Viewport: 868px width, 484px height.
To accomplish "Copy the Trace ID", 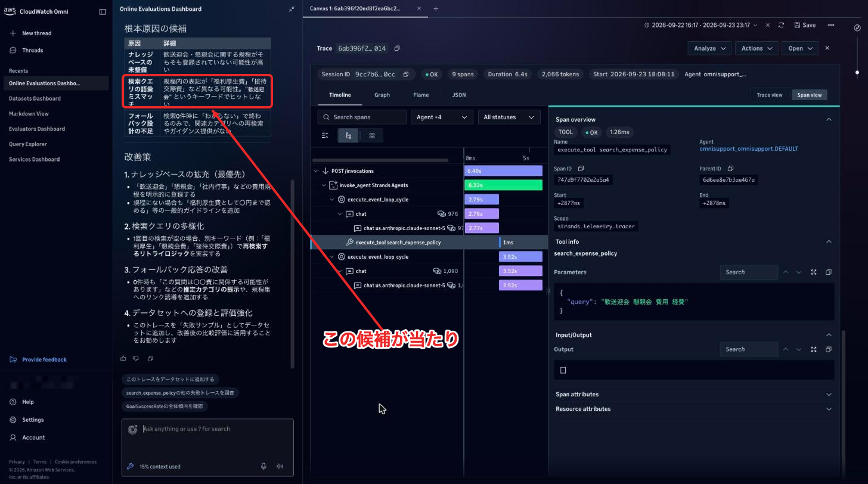I will (397, 48).
